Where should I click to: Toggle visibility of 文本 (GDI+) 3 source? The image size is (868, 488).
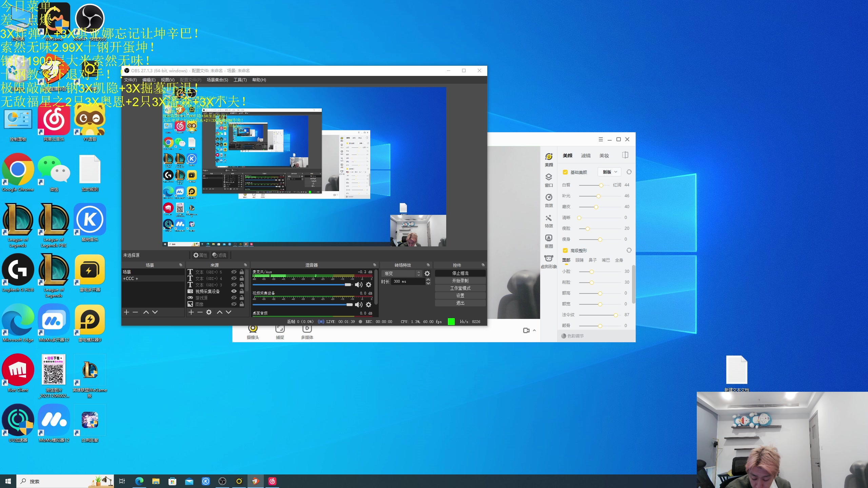[234, 285]
